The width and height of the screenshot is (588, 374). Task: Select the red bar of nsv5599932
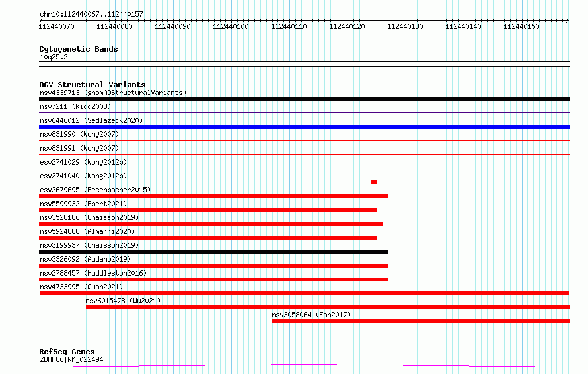[208, 210]
